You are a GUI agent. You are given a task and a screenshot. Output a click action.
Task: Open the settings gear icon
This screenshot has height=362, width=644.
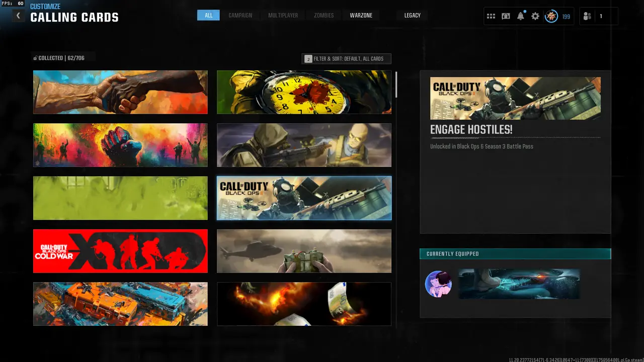[x=535, y=16]
